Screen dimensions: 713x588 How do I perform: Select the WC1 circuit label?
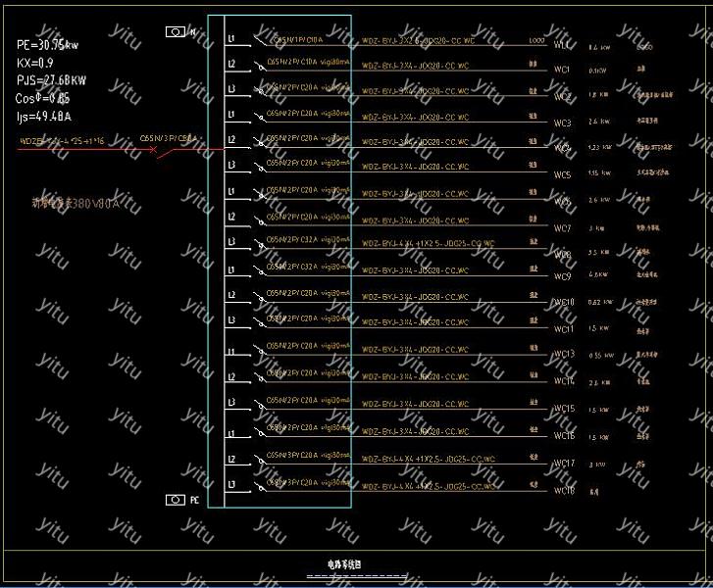[562, 45]
